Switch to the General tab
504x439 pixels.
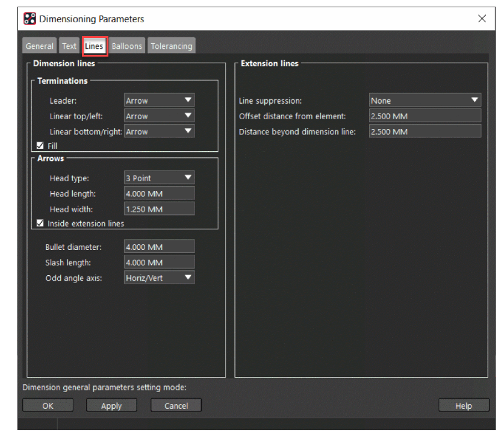point(40,46)
